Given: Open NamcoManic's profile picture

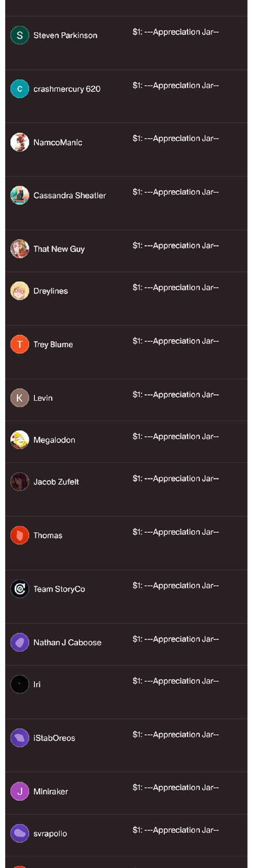Looking at the screenshot, I should pyautogui.click(x=19, y=142).
